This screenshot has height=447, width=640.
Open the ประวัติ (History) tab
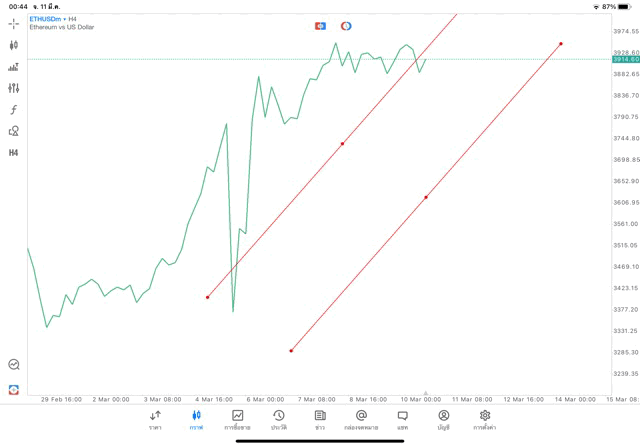point(279,420)
